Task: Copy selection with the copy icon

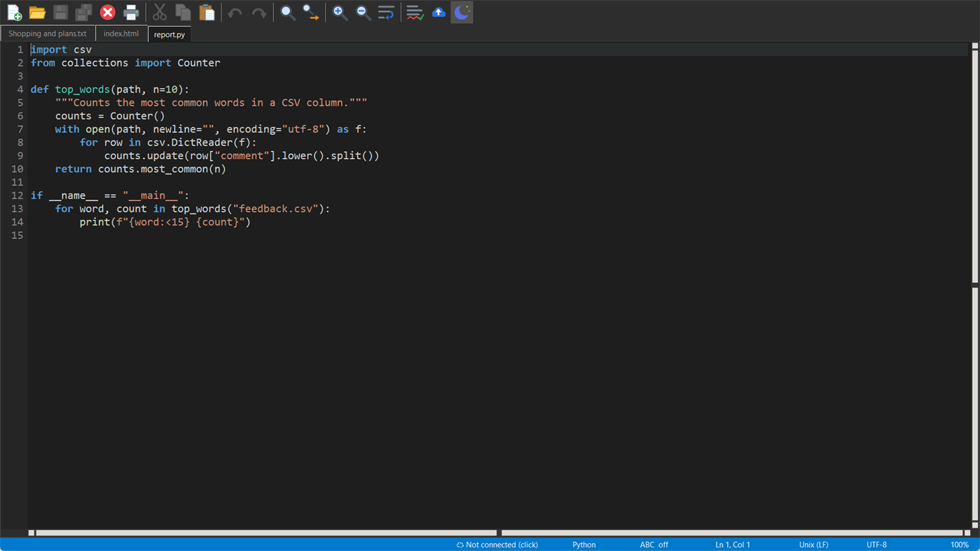Action: click(x=184, y=13)
